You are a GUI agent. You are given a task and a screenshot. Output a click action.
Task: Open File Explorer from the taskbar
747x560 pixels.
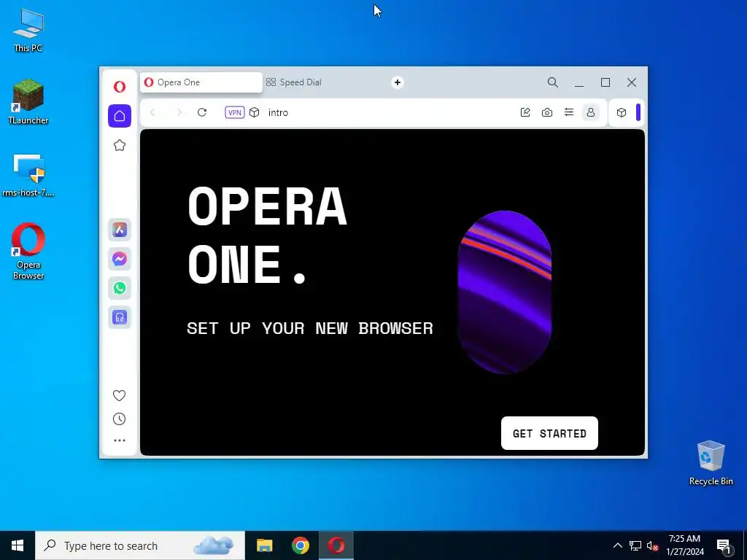[264, 545]
